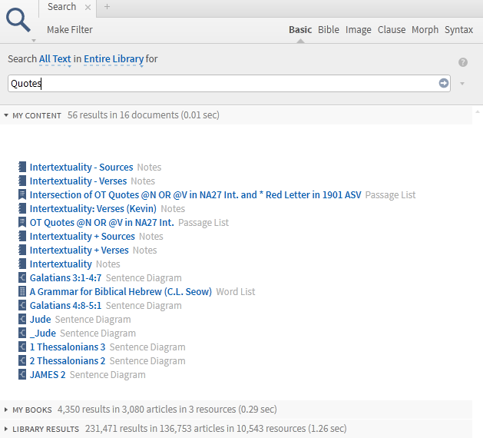The image size is (483, 448).
Task: Collapse the MY CONTENT section
Action: pyautogui.click(x=6, y=115)
